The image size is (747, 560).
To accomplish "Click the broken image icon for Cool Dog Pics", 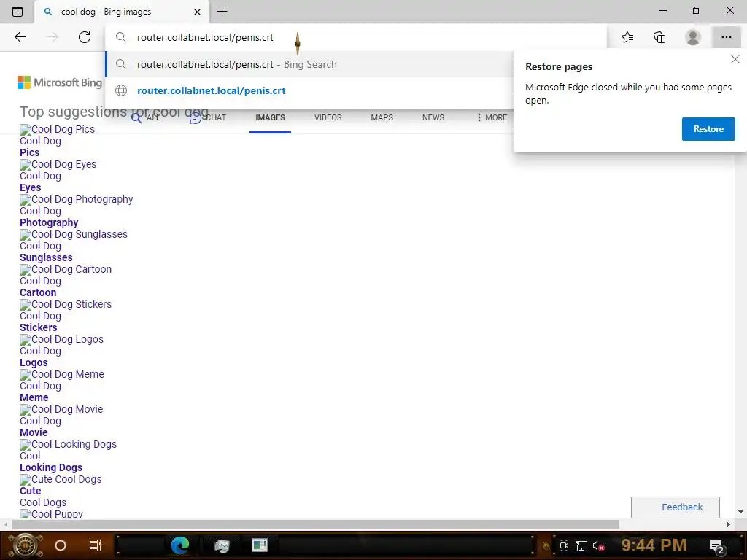I will pyautogui.click(x=26, y=130).
